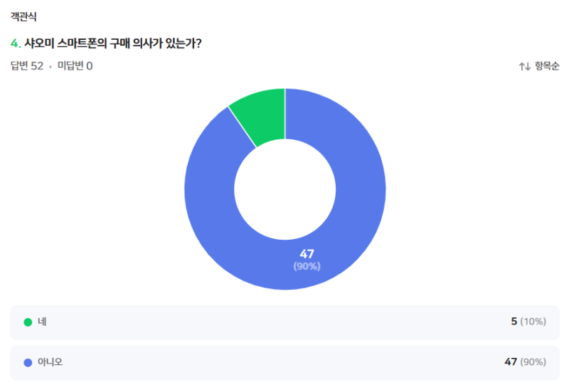The height and width of the screenshot is (392, 569).
Task: Click the 아니오 answer row
Action: click(284, 363)
